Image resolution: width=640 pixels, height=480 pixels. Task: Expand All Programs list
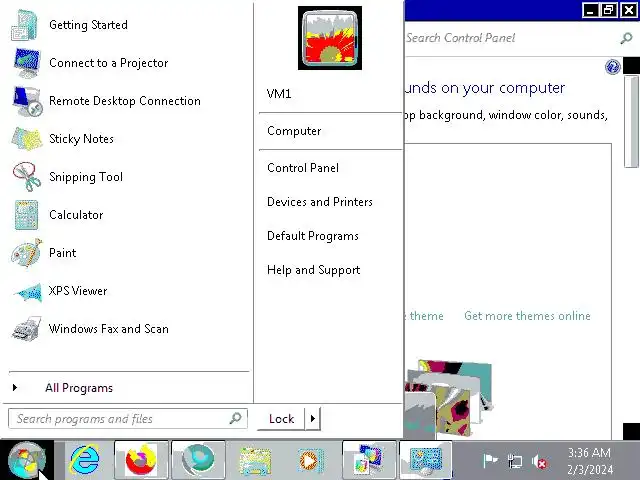(x=79, y=388)
